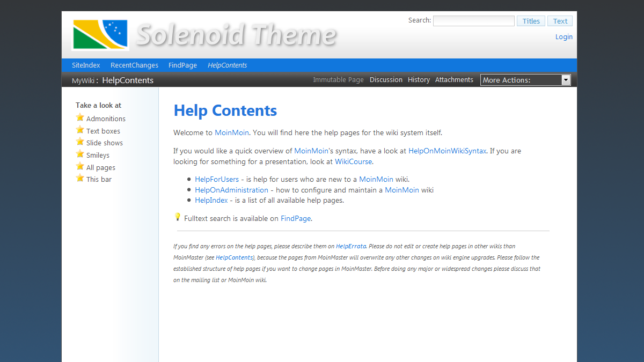
Task: Click the 'Take a look at' sidebar heading
Action: (x=98, y=105)
